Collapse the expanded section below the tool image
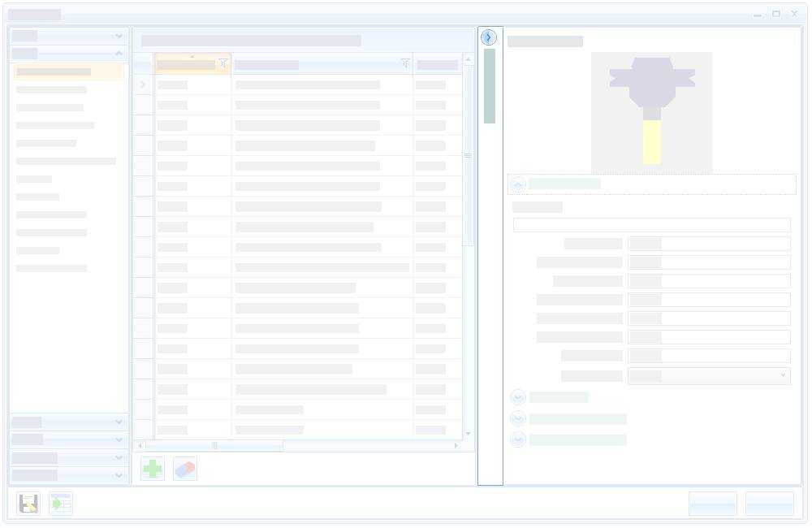Viewport: 812px width, 528px height. pos(518,184)
